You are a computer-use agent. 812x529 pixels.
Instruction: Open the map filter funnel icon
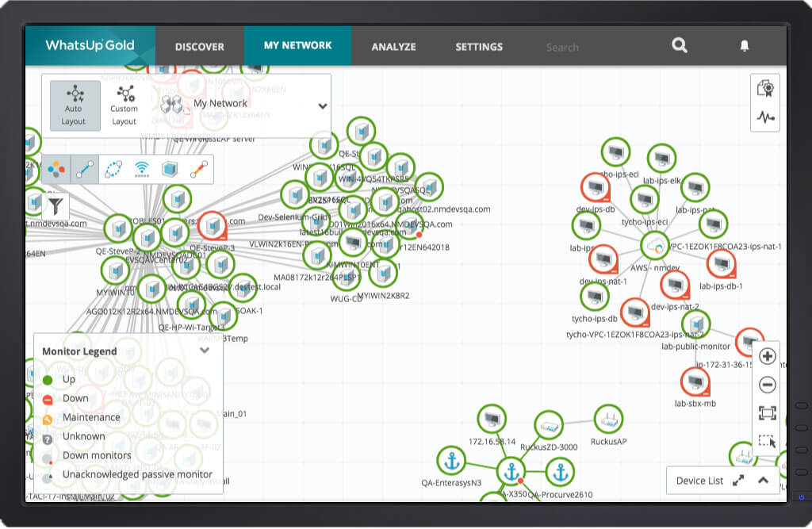pyautogui.click(x=55, y=207)
